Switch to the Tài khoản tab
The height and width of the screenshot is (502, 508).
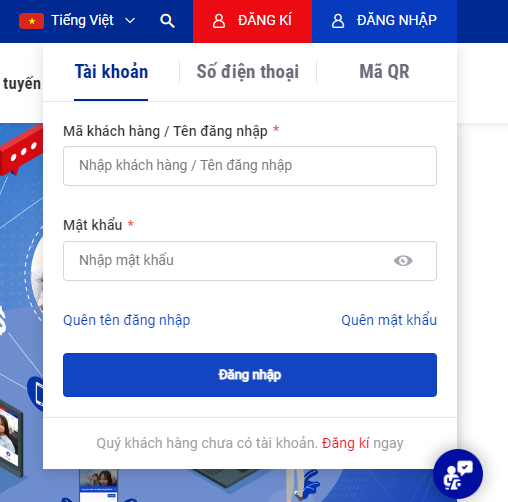(x=111, y=72)
